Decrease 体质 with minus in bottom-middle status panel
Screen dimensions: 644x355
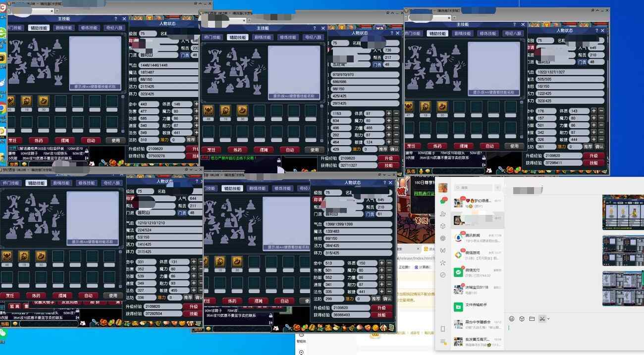[x=390, y=263]
